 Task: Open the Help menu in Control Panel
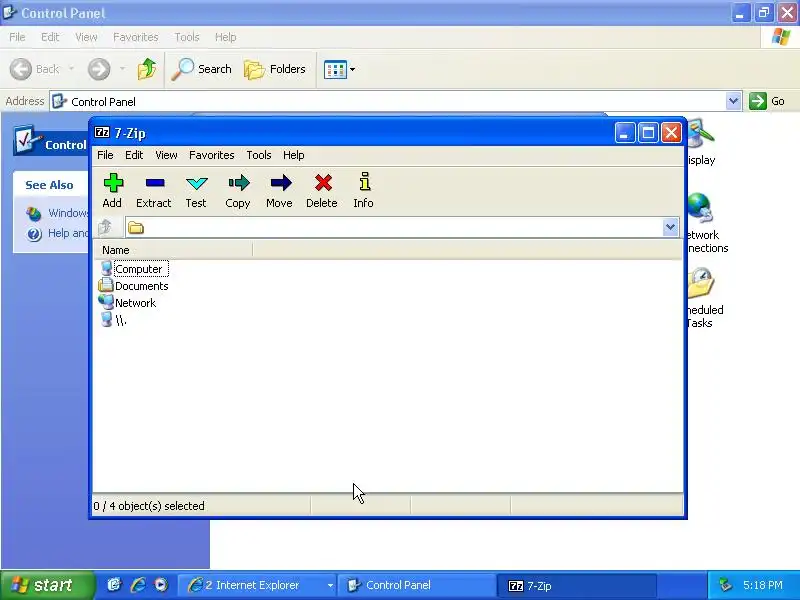click(x=225, y=37)
